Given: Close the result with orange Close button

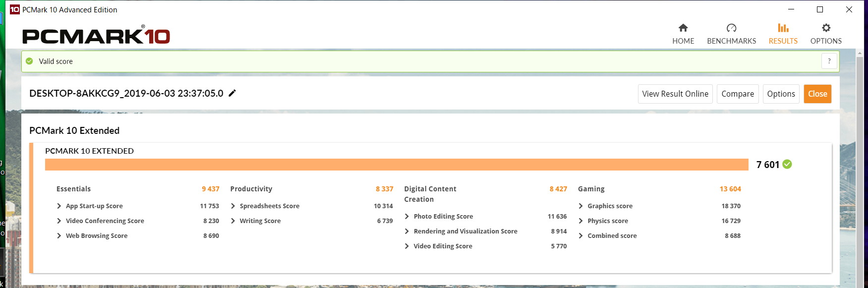Looking at the screenshot, I should click(x=817, y=94).
